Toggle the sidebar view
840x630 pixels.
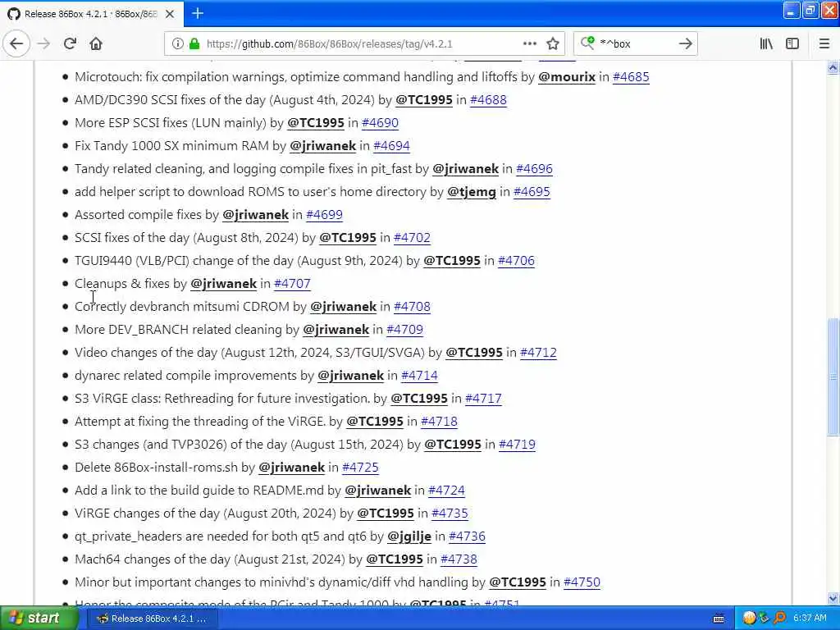pyautogui.click(x=792, y=44)
